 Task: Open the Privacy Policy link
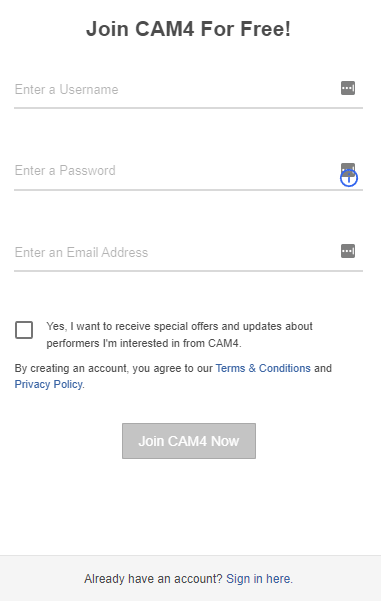pos(48,384)
